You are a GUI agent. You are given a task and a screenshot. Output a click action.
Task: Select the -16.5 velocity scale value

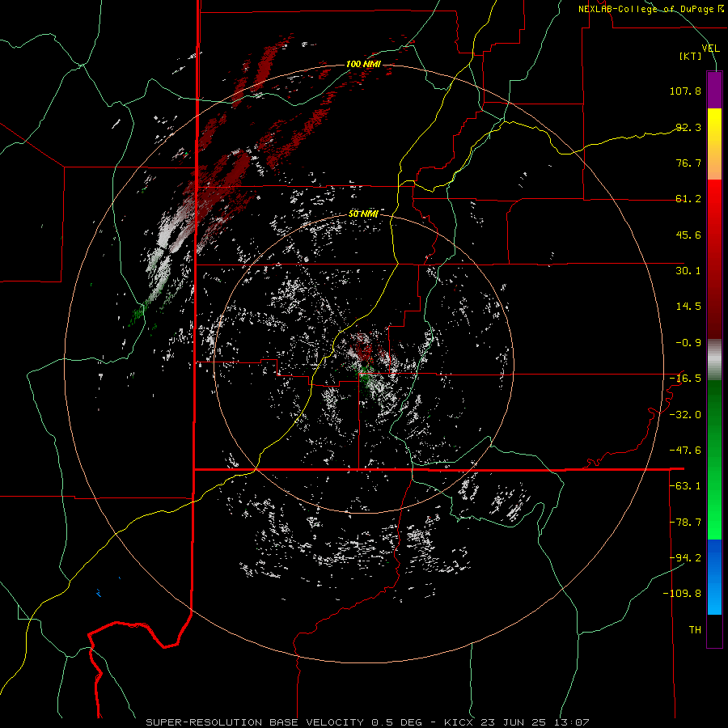(685, 379)
